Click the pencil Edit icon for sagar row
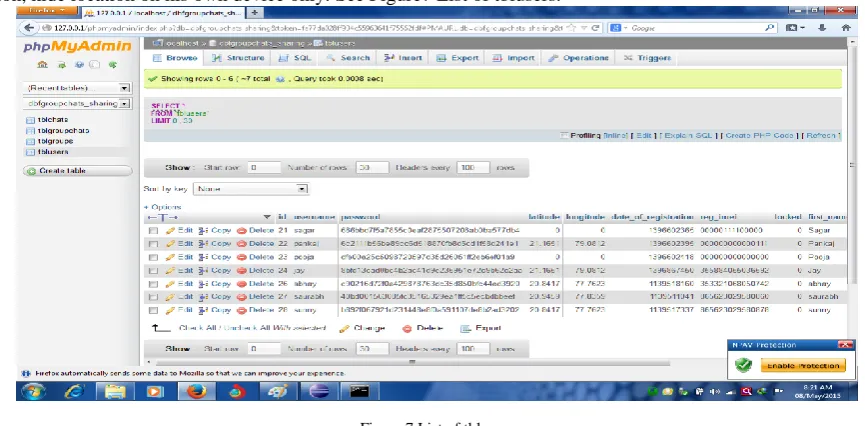This screenshot has width=865, height=426. click(x=170, y=230)
